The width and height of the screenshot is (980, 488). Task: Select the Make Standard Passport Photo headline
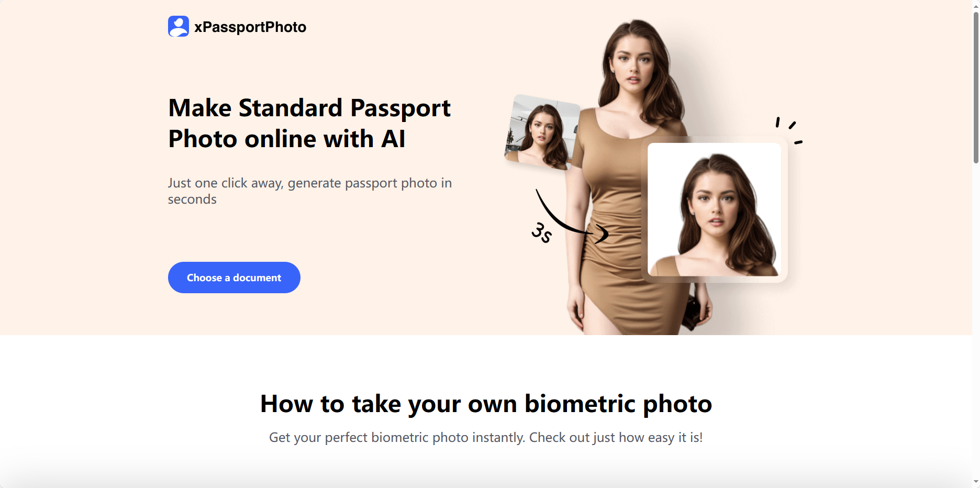(309, 123)
